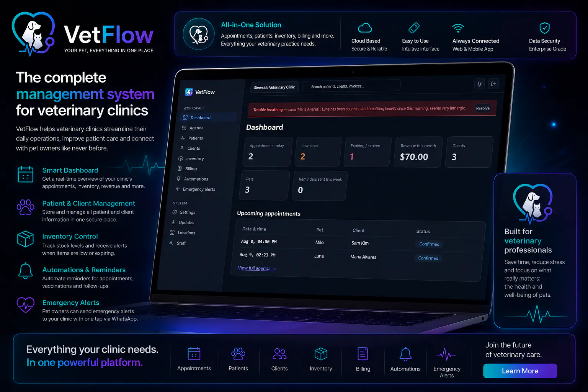Click the Cloud Based cloud icon
The width and height of the screenshot is (588, 392).
[x=365, y=28]
